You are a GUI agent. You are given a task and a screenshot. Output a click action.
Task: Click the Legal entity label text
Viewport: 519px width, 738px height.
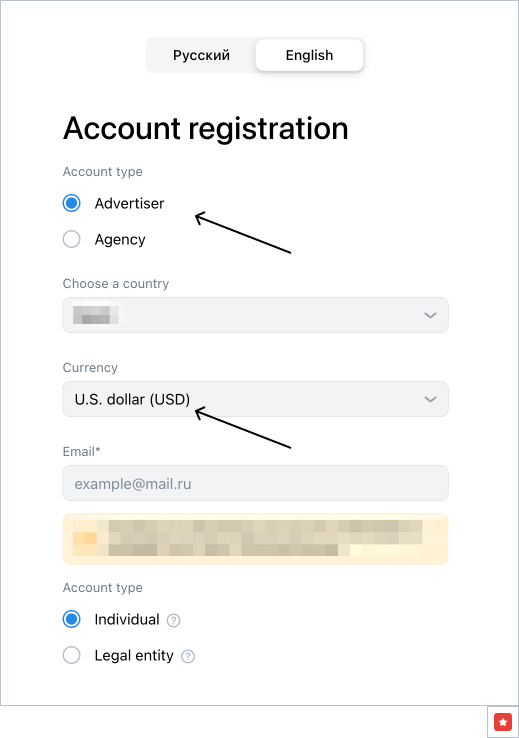point(134,656)
